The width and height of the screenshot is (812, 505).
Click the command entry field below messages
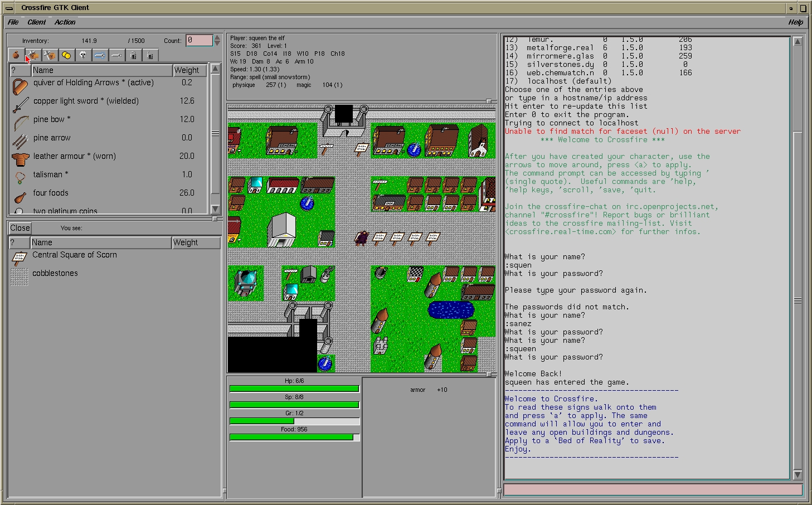coord(653,489)
